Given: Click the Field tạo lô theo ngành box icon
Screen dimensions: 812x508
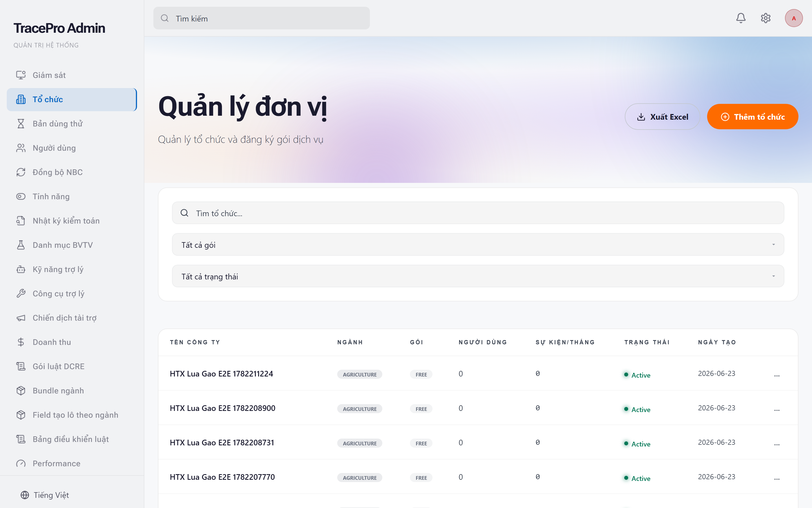Looking at the screenshot, I should (x=21, y=415).
